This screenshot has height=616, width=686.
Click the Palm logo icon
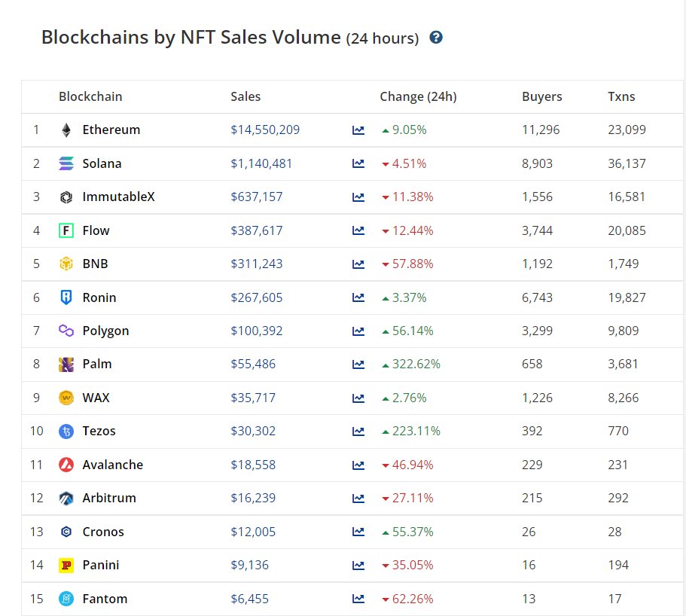pyautogui.click(x=66, y=364)
